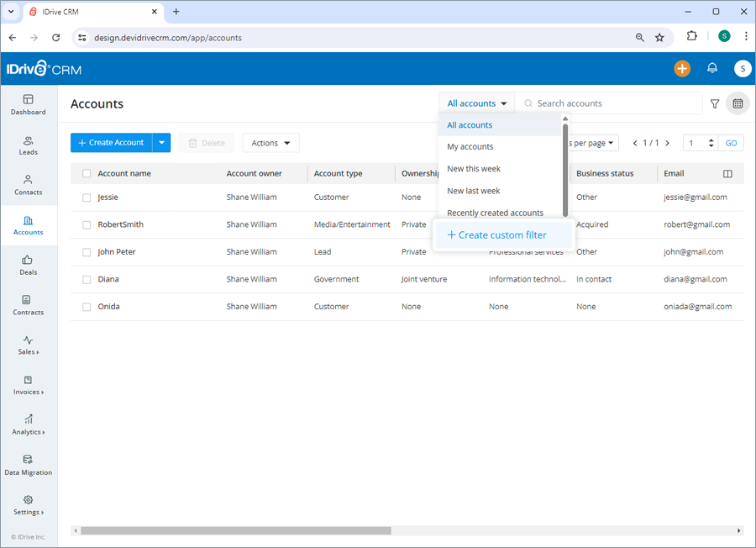The width and height of the screenshot is (756, 548).
Task: Navigate to Data Migration
Action: coord(28,466)
